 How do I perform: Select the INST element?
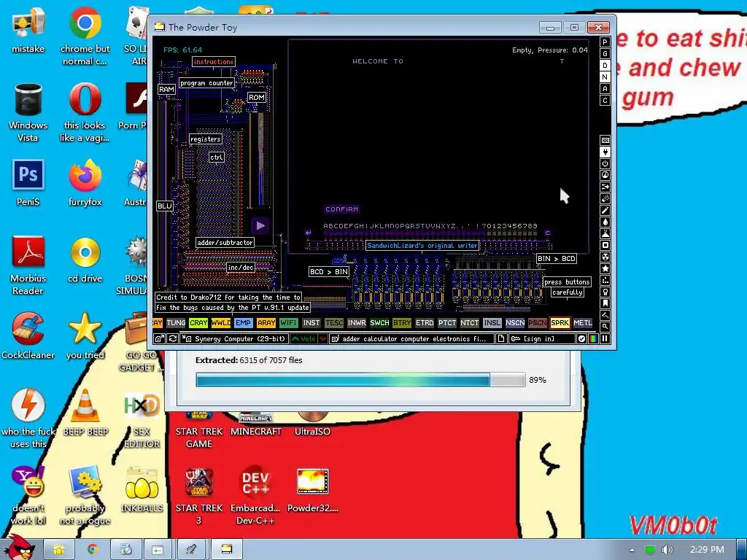click(x=311, y=323)
